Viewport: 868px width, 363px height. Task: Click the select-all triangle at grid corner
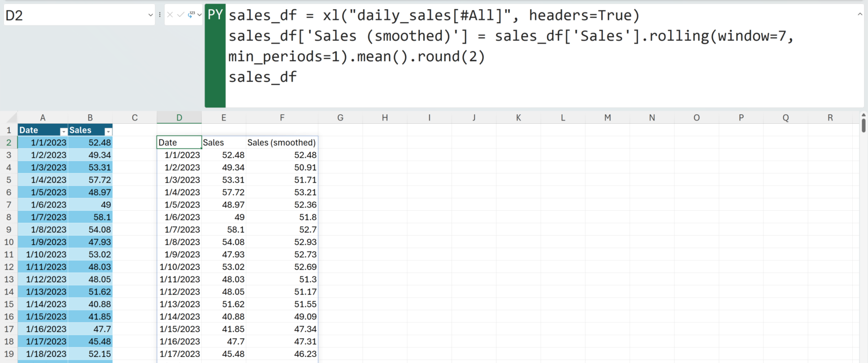pyautogui.click(x=8, y=118)
